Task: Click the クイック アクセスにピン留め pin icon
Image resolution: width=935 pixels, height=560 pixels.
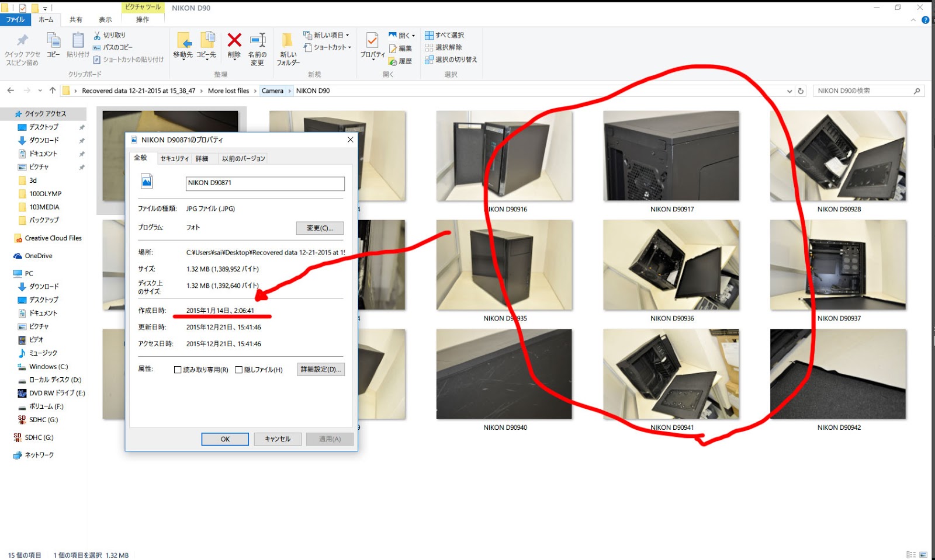Action: coord(23,40)
